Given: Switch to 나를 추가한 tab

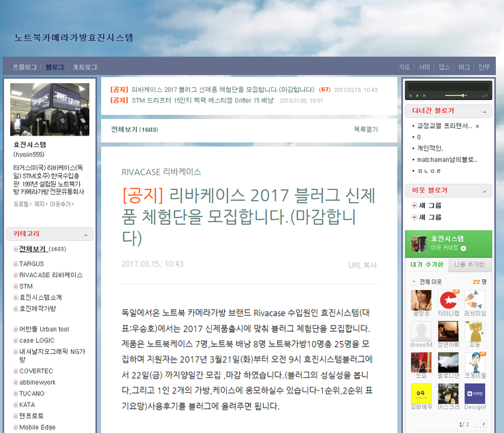Looking at the screenshot, I should coord(469,264).
